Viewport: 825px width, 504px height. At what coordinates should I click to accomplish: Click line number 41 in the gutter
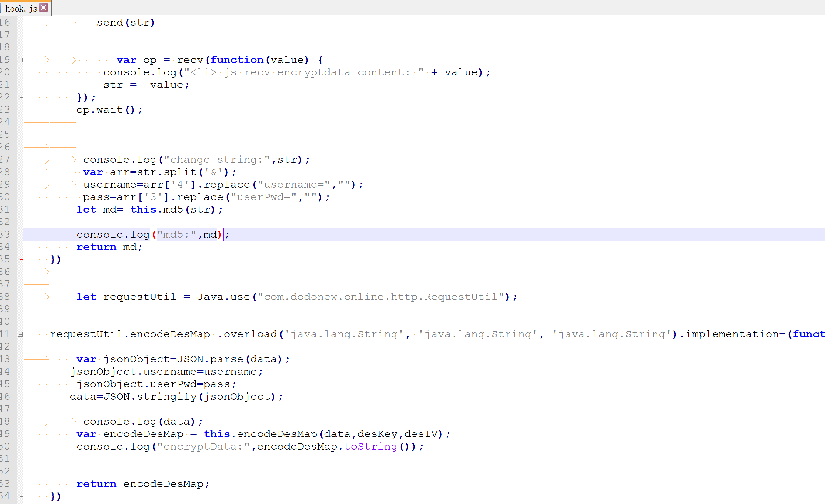pyautogui.click(x=5, y=334)
